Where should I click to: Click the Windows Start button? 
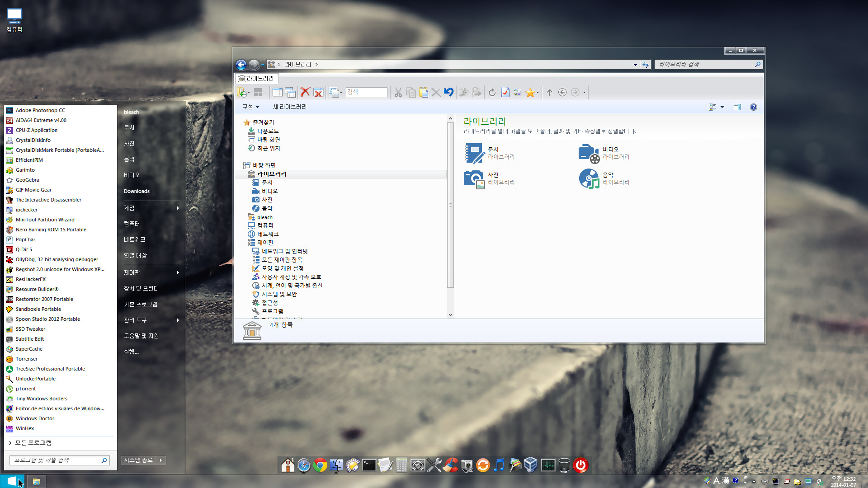[12, 481]
